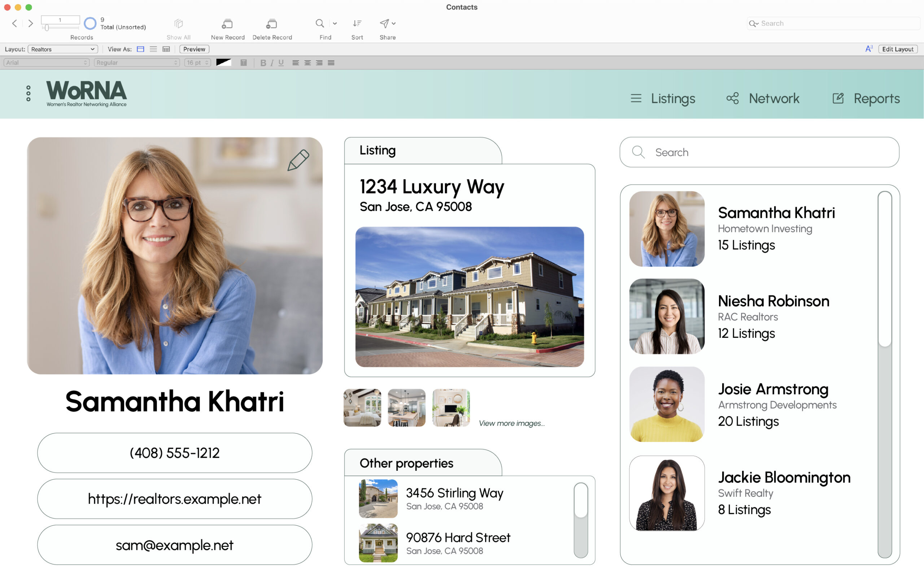
Task: Open the text color swatch
Action: coord(224,63)
